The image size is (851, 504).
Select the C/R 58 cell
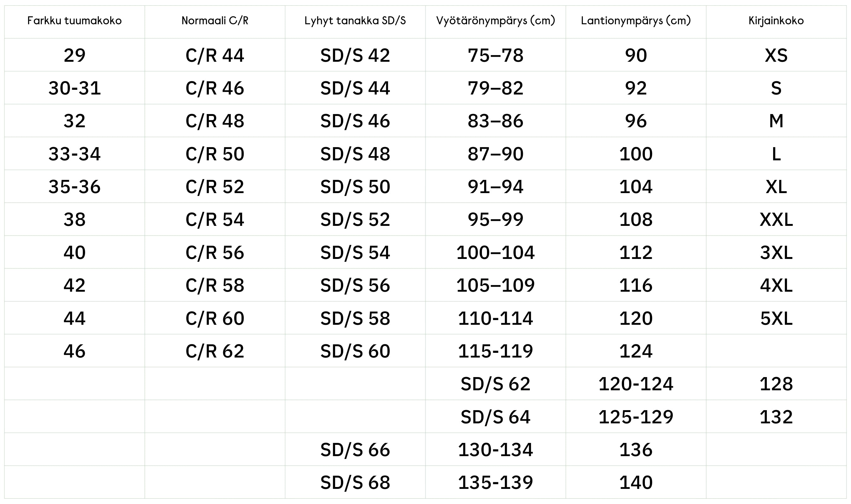(x=215, y=285)
